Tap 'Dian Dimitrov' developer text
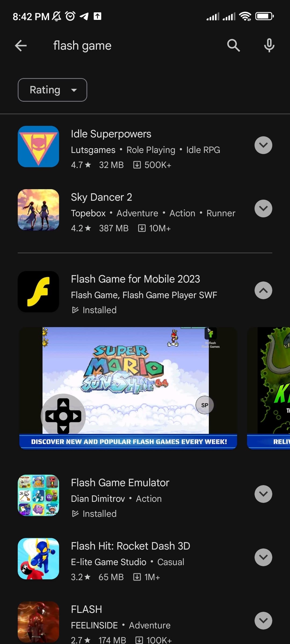 (98, 499)
